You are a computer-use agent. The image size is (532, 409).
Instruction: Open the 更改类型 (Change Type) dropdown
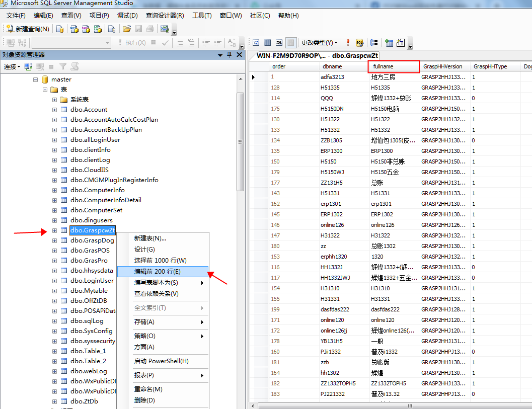click(319, 43)
